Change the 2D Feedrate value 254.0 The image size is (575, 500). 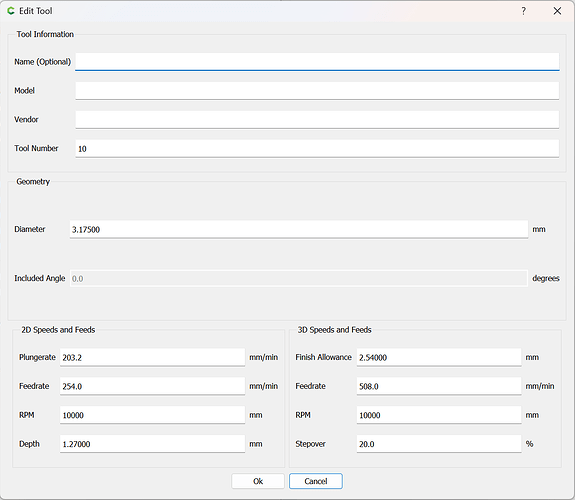click(153, 386)
